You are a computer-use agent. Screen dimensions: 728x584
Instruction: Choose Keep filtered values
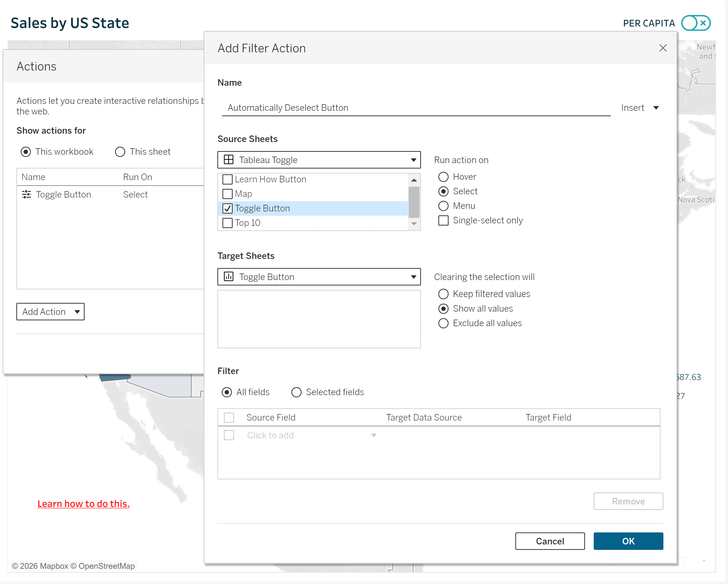pyautogui.click(x=443, y=294)
